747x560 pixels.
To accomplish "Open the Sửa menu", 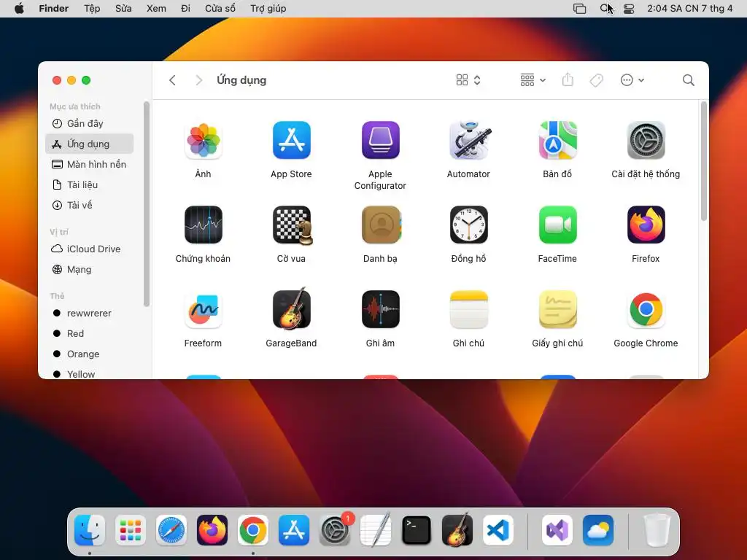I will 123,8.
